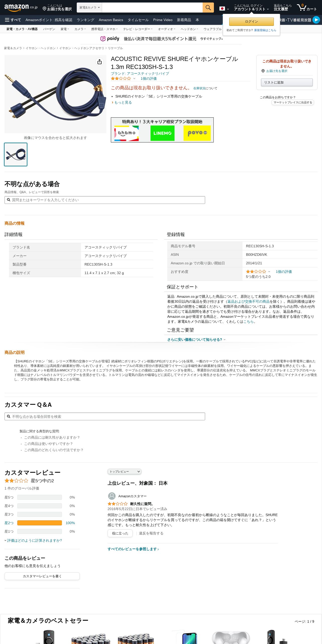Open the すべて hamburger menu
Screen dimensions: 322x644
(13, 20)
